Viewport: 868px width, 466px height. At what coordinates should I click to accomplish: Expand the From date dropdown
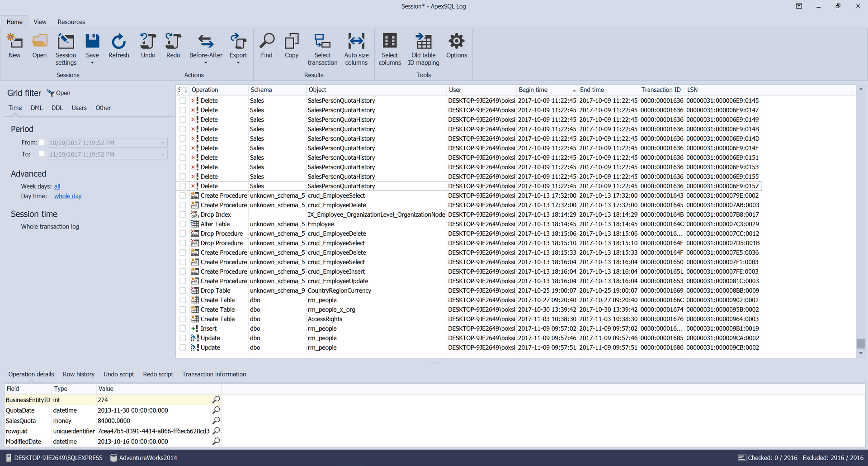pos(163,143)
